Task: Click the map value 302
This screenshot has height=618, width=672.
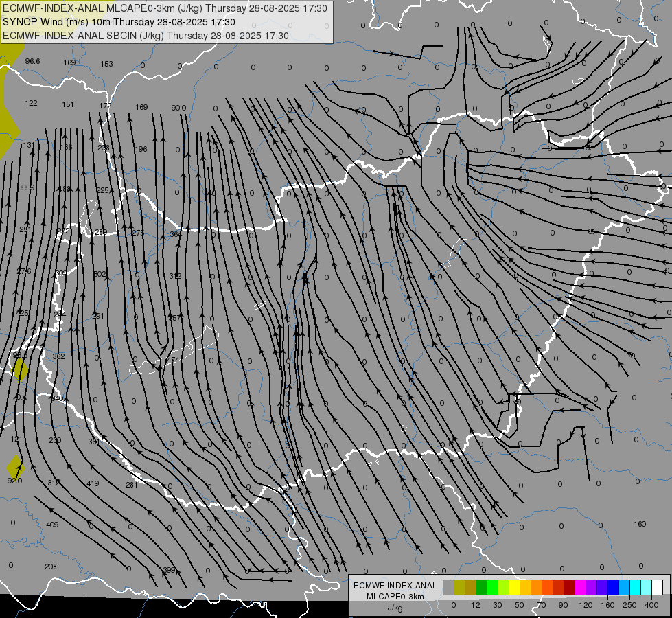Action: [100, 274]
